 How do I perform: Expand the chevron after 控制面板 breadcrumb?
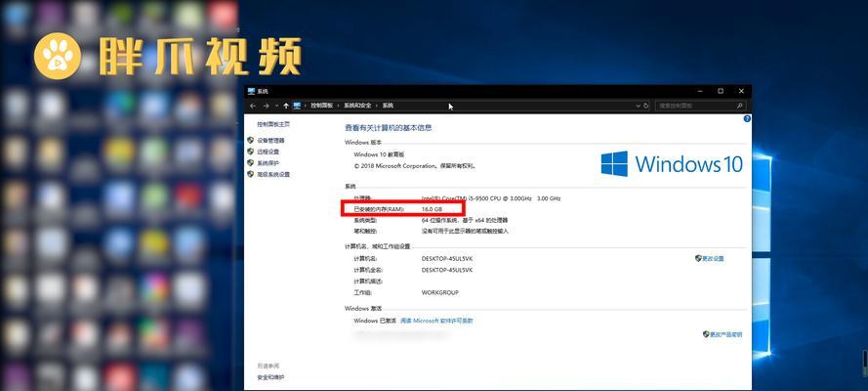coord(338,106)
